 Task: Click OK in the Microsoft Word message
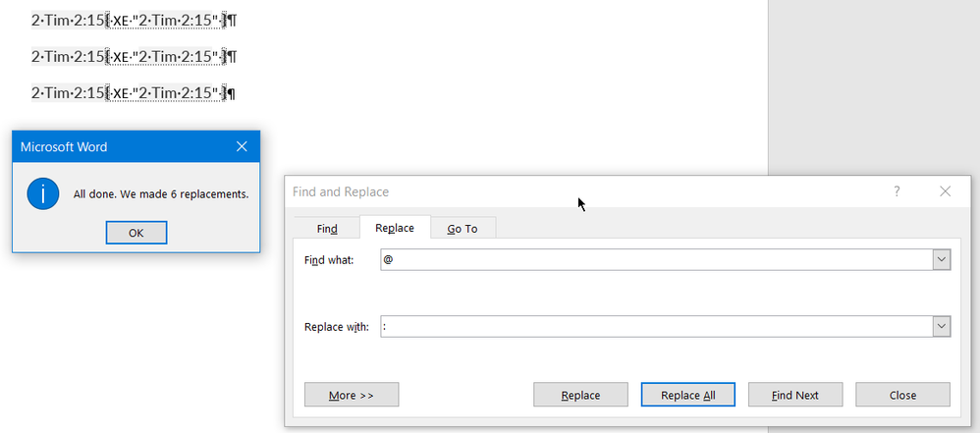click(136, 233)
